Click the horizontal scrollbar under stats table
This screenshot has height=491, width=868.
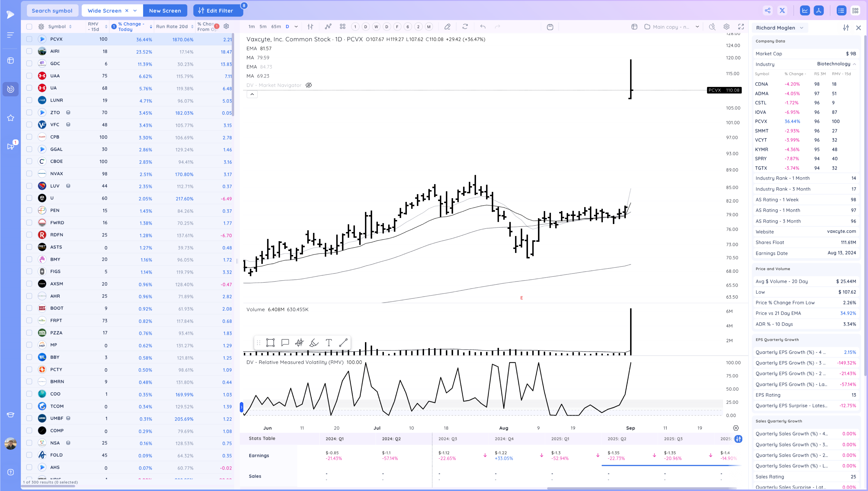click(641, 488)
